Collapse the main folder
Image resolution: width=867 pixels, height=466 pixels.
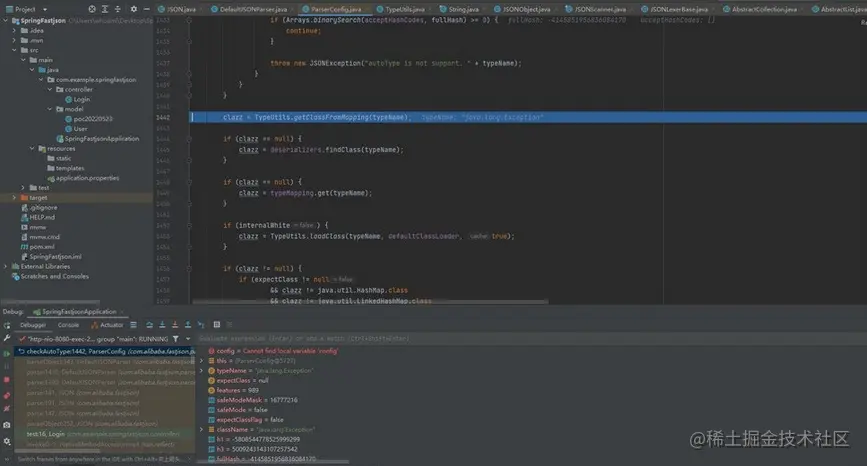coord(23,60)
